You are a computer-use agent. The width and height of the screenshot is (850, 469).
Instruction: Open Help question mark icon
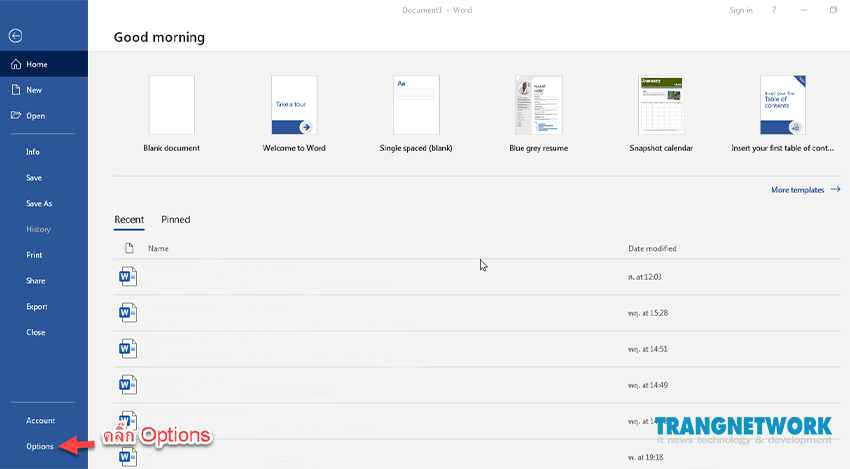(x=774, y=10)
